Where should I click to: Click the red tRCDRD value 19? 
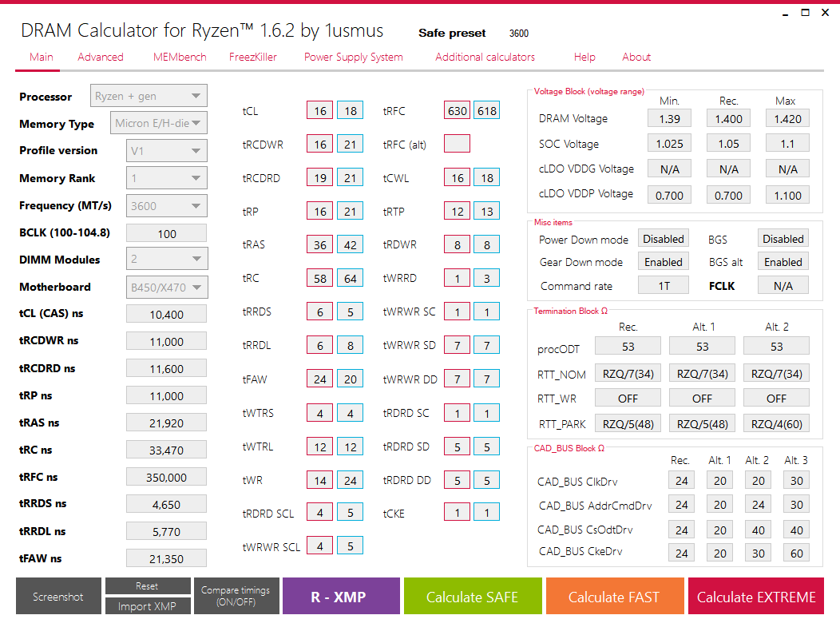(x=320, y=177)
